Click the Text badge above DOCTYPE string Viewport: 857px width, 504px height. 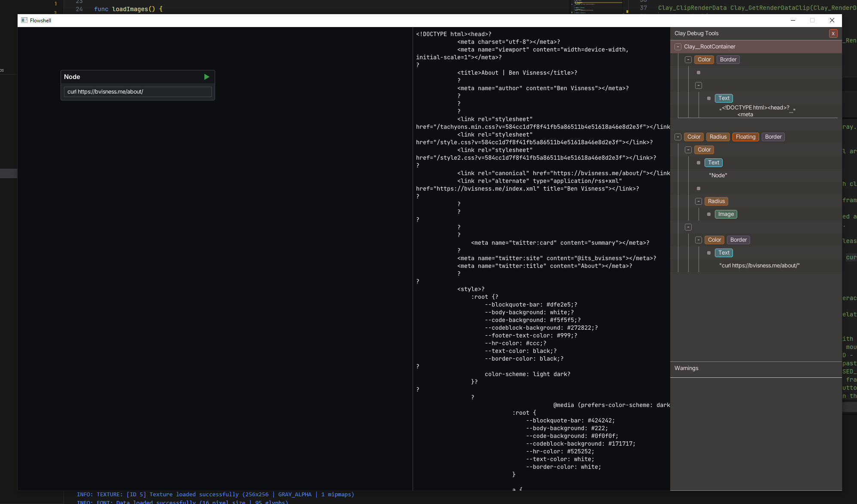[x=724, y=98]
